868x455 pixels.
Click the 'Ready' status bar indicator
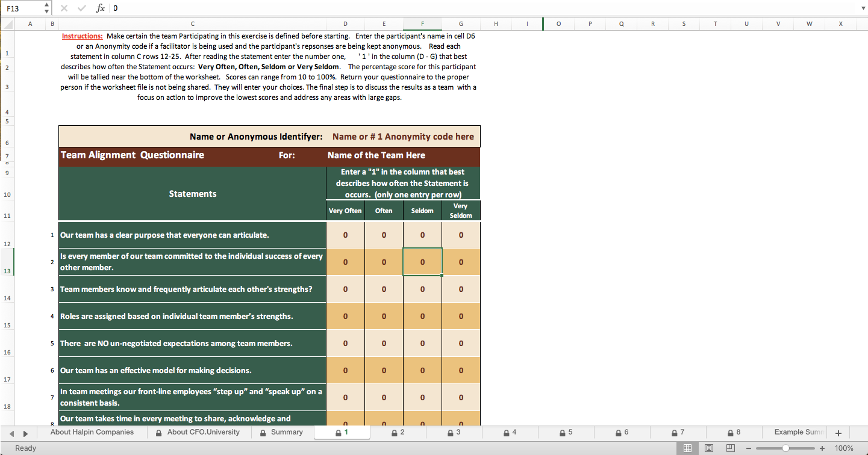point(26,448)
